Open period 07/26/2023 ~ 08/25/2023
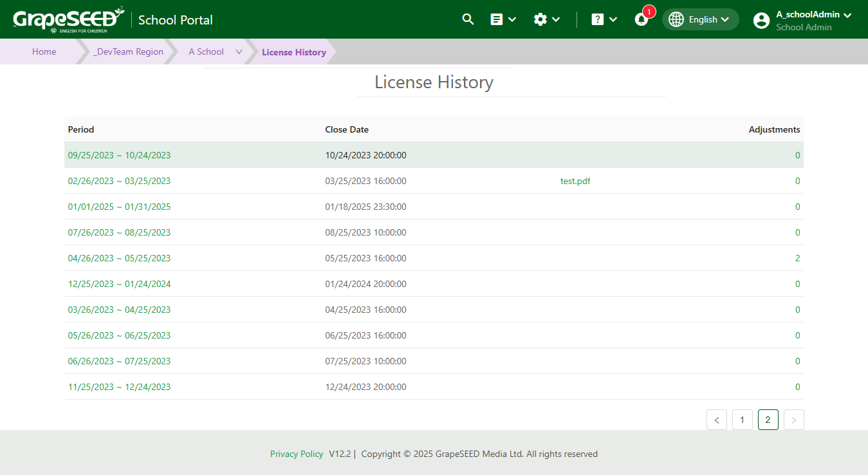The height and width of the screenshot is (475, 868). coord(120,232)
